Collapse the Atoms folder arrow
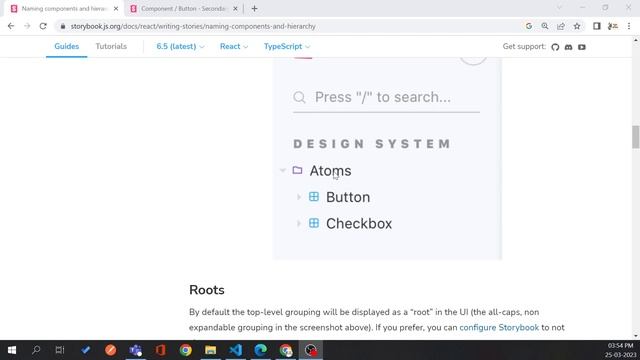The width and height of the screenshot is (640, 360). point(282,171)
